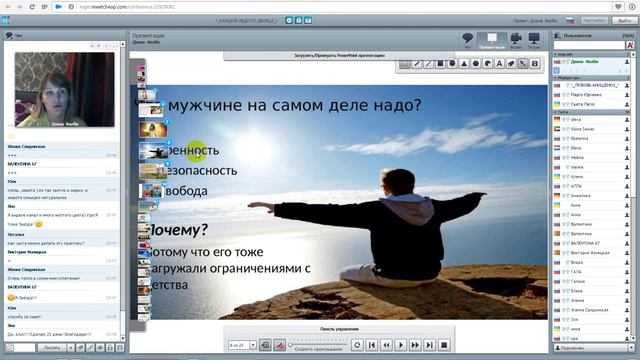This screenshot has width=640, height=360.
Task: Click the users search input field
Action: tap(589, 45)
